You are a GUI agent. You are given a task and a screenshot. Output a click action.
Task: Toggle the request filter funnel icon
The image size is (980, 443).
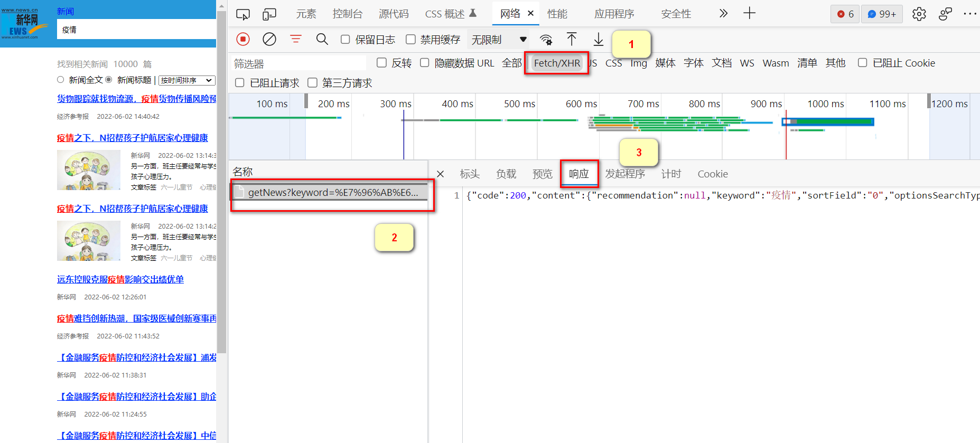click(x=296, y=39)
